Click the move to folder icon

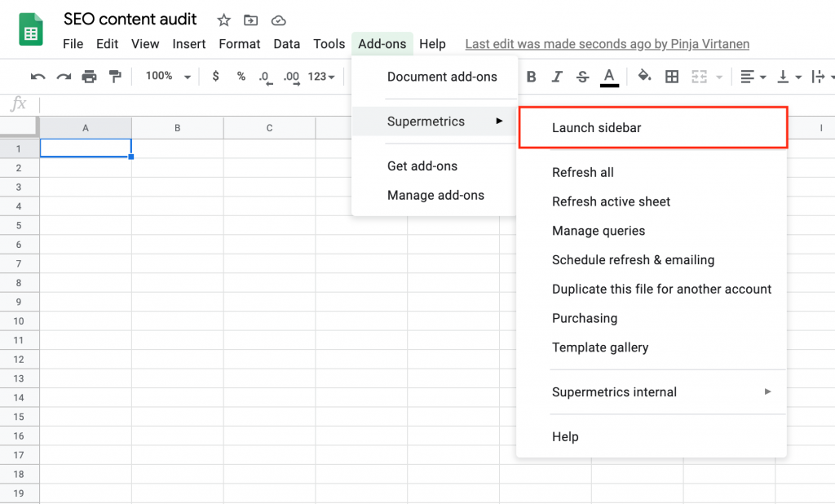click(x=250, y=20)
